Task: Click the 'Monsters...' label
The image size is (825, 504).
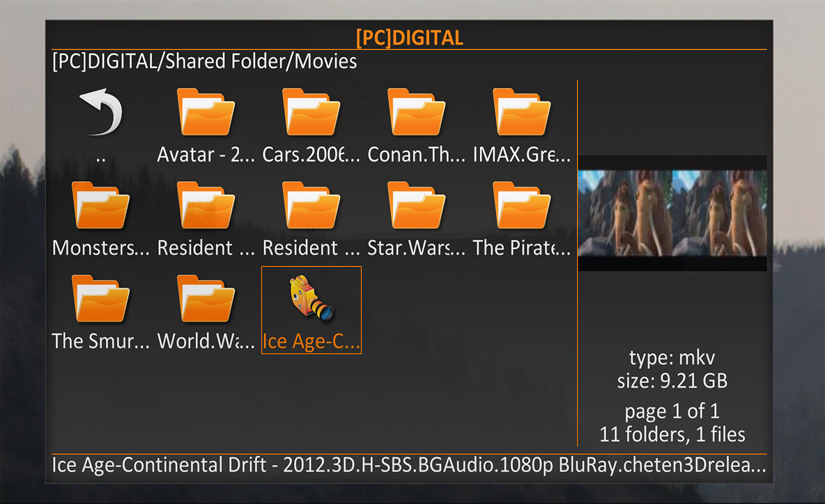Action: point(100,248)
